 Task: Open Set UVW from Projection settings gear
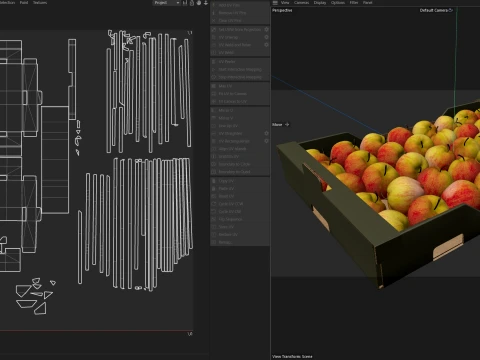coord(266,29)
